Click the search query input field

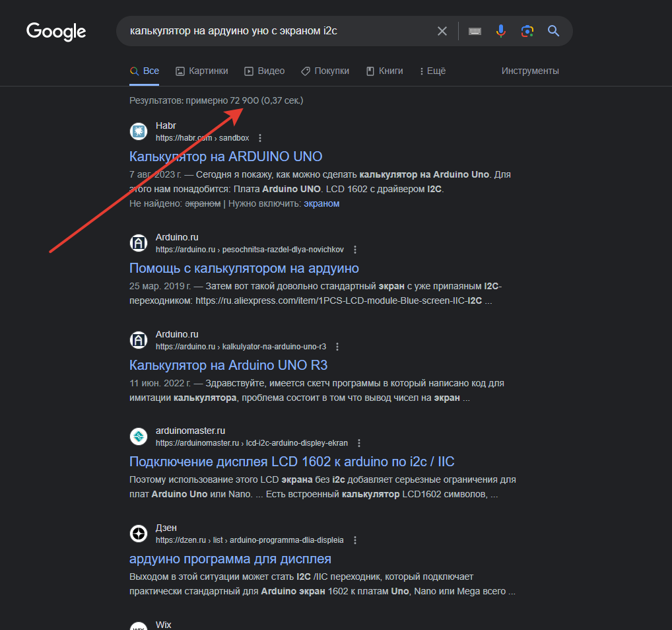(x=279, y=31)
